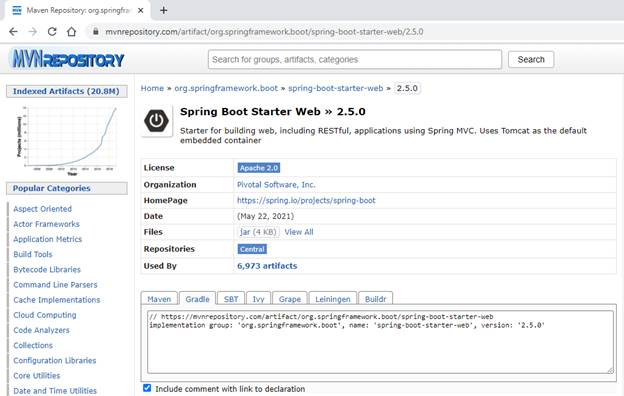Click the address bar URL

(x=264, y=32)
